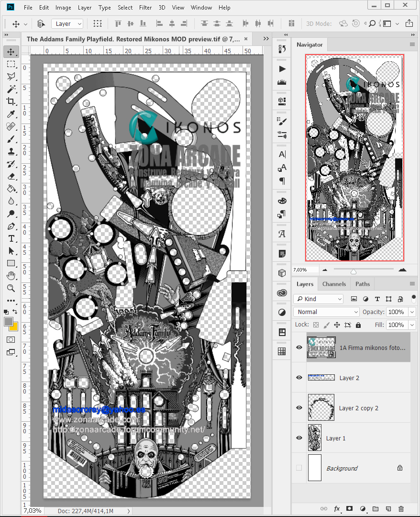Switch to the Paths tab
The image size is (420, 517).
click(362, 284)
